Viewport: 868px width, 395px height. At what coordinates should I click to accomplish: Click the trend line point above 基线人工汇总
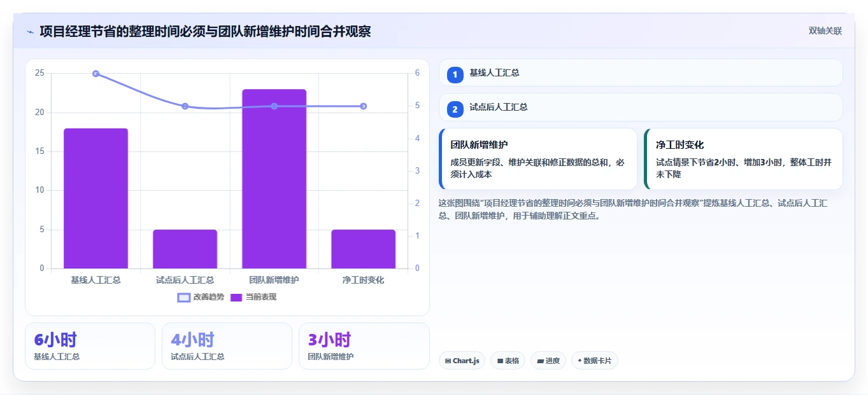coord(96,74)
